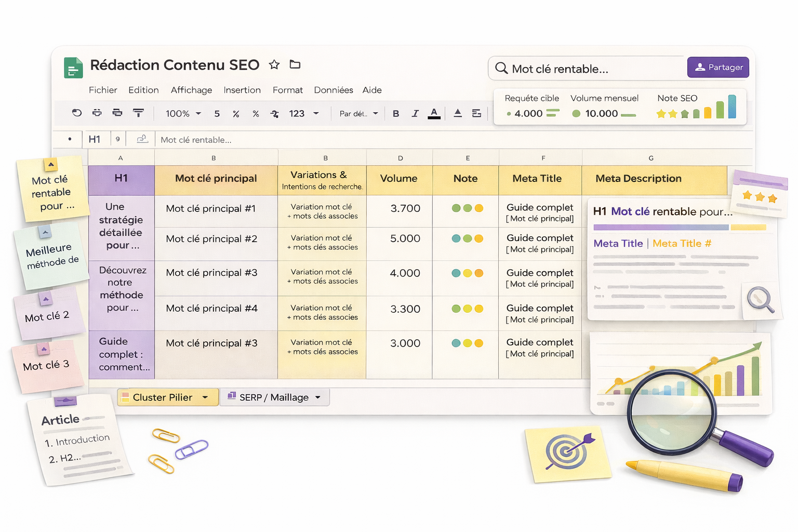Click the Undo icon in the toolbar
798x532 pixels.
[77, 113]
